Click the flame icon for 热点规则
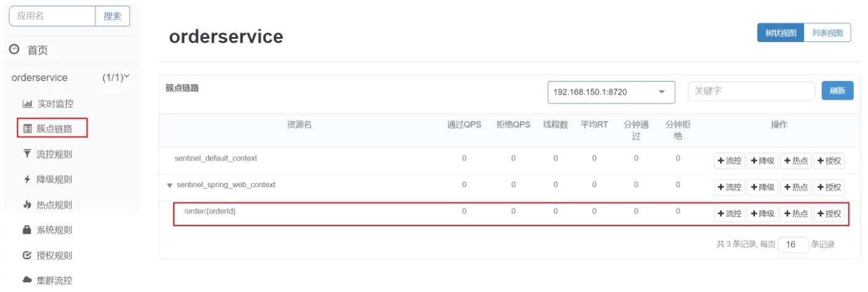 (27, 205)
